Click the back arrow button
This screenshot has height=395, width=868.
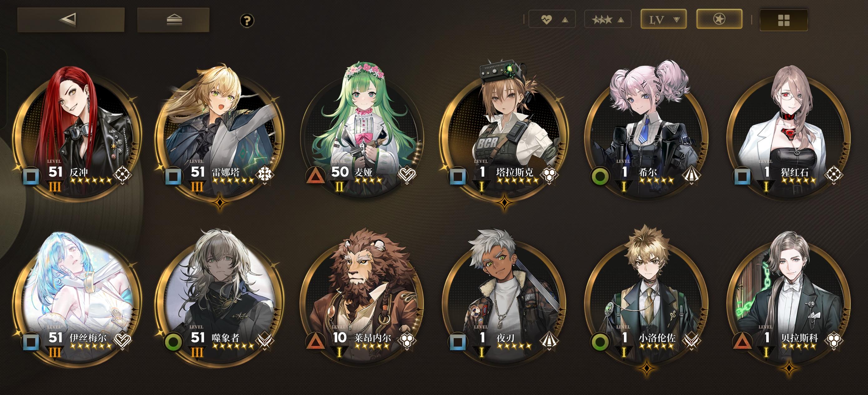coord(71,20)
